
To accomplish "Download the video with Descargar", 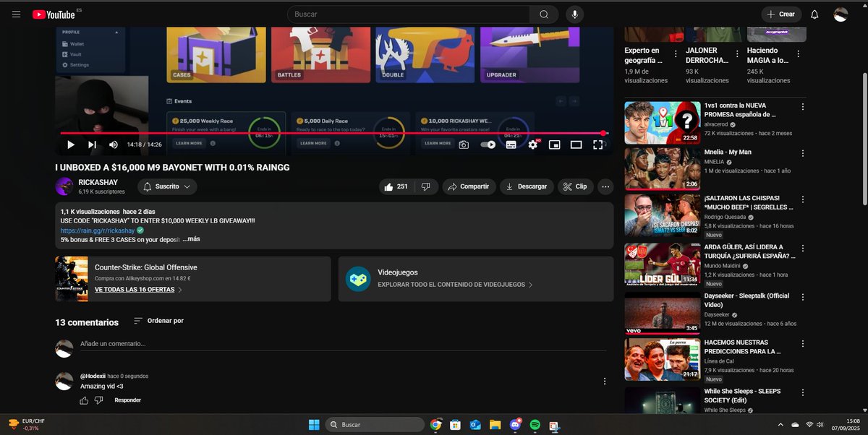I will (527, 186).
